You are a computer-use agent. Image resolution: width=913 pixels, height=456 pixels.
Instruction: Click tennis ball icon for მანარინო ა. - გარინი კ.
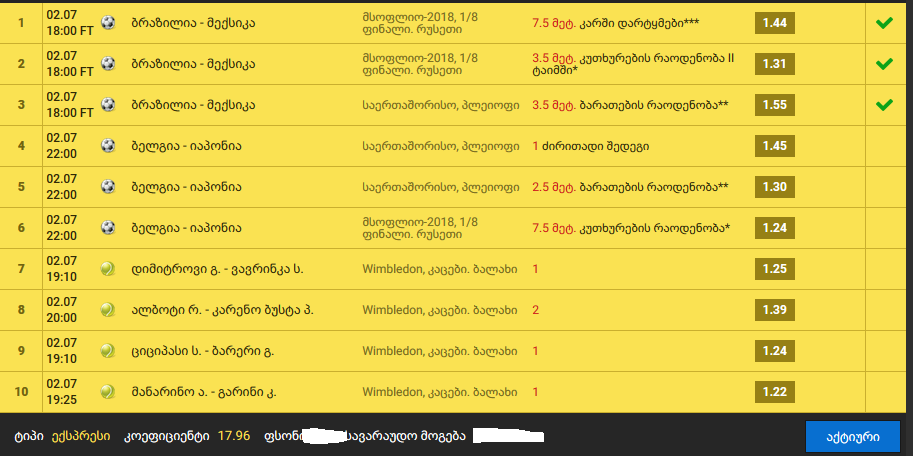click(108, 392)
